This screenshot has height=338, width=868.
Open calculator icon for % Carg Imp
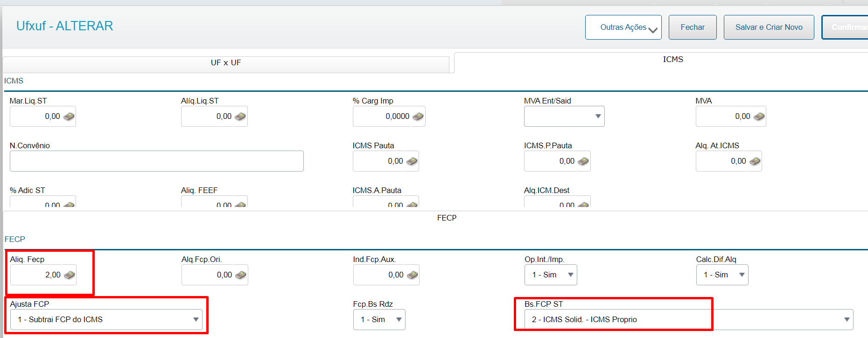pos(418,117)
